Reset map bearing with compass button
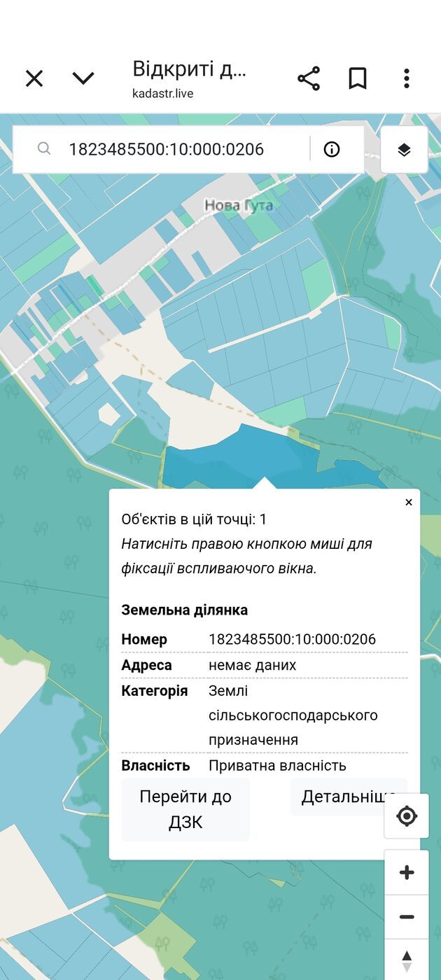Viewport: 441px width, 980px height. pos(407,960)
